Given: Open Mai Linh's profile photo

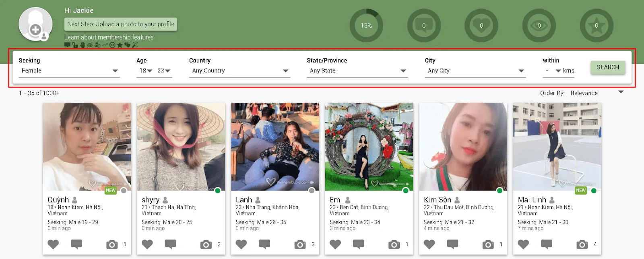Looking at the screenshot, I should 557,147.
